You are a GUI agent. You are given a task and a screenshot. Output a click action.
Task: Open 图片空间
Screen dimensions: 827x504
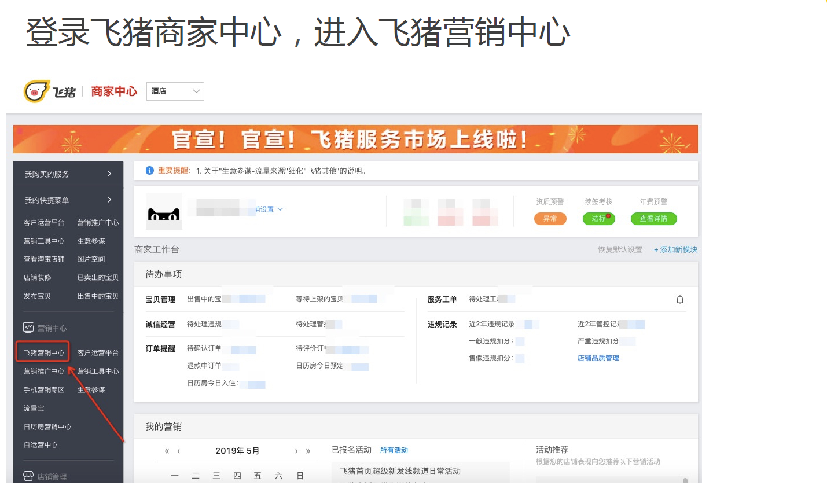tap(91, 259)
